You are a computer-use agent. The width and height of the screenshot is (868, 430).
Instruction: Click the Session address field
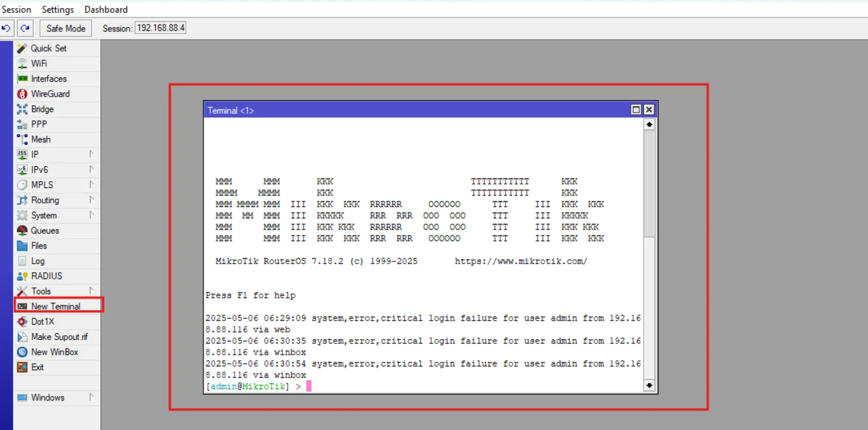pyautogui.click(x=160, y=28)
